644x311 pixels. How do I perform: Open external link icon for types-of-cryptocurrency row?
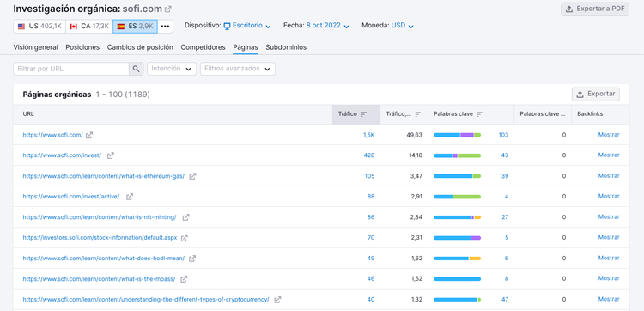[277, 300]
